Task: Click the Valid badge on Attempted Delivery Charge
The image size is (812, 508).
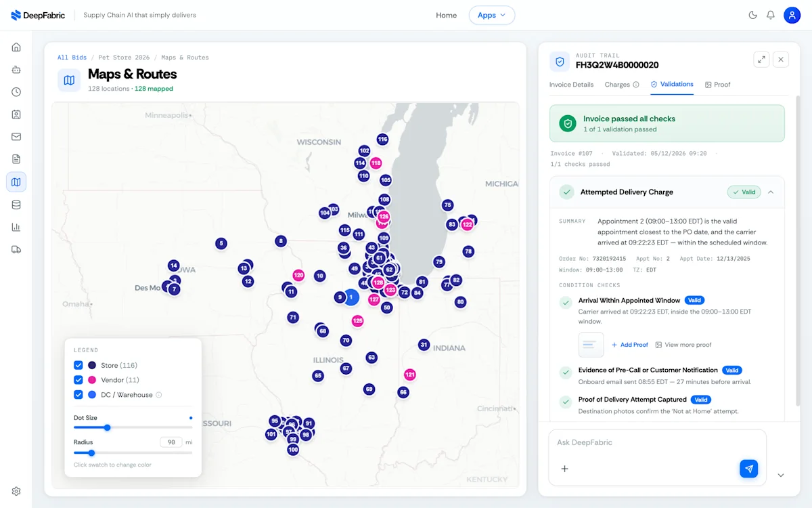Action: tap(744, 192)
